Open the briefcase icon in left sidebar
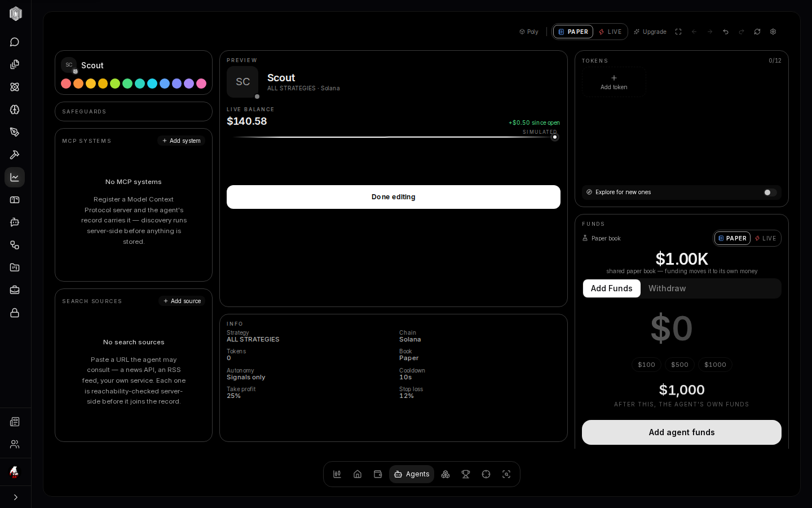This screenshot has width=812, height=508. (x=15, y=290)
